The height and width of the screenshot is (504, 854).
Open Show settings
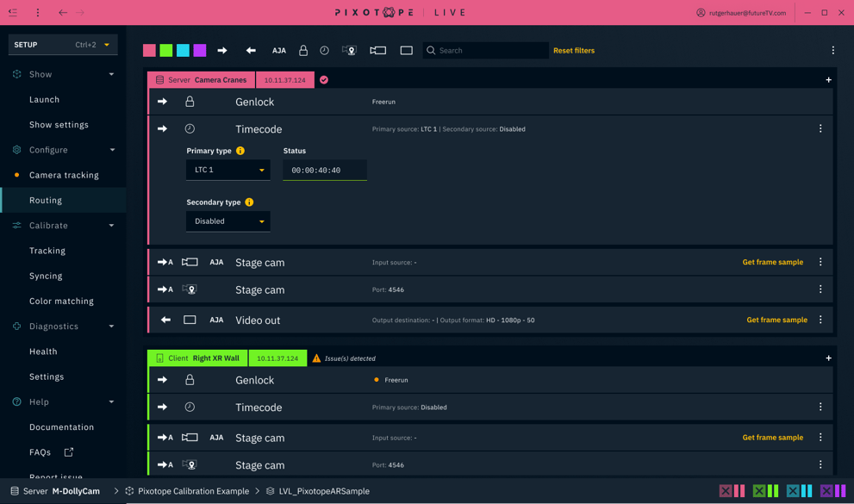(59, 125)
